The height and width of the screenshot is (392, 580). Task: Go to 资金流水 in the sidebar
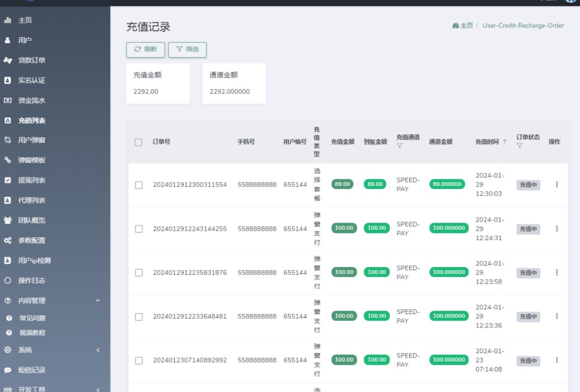coord(32,101)
